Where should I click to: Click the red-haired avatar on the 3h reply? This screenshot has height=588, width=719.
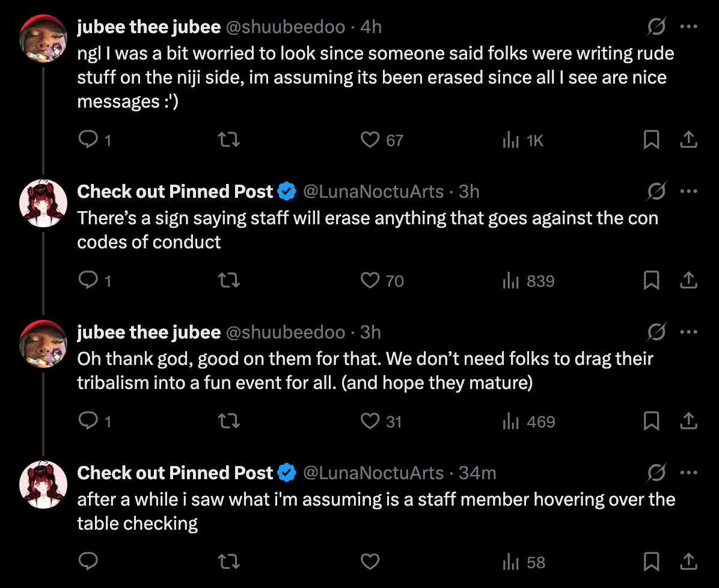43,203
